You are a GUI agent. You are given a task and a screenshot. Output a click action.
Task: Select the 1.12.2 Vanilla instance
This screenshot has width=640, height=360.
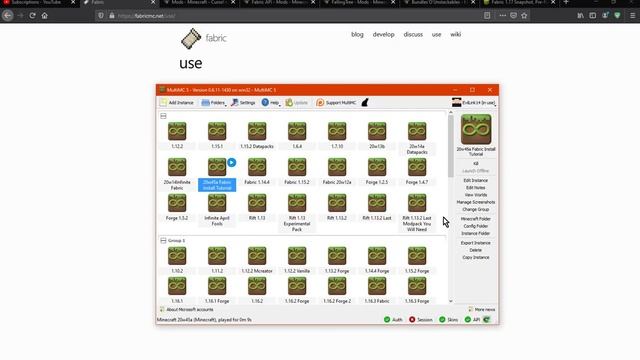297,260
